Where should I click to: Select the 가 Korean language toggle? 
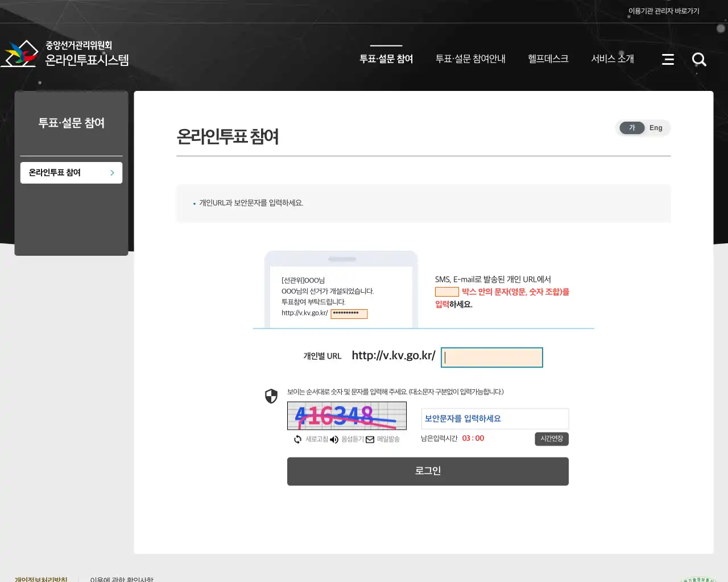[631, 128]
